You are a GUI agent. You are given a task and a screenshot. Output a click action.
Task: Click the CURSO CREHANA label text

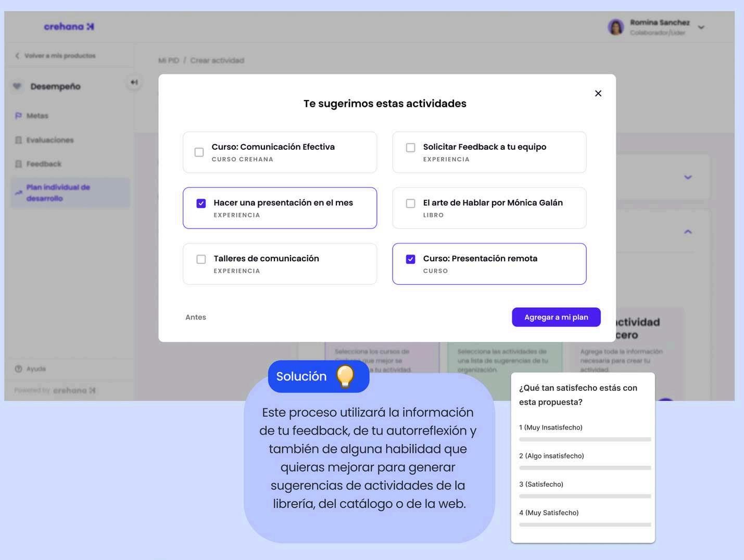click(243, 159)
